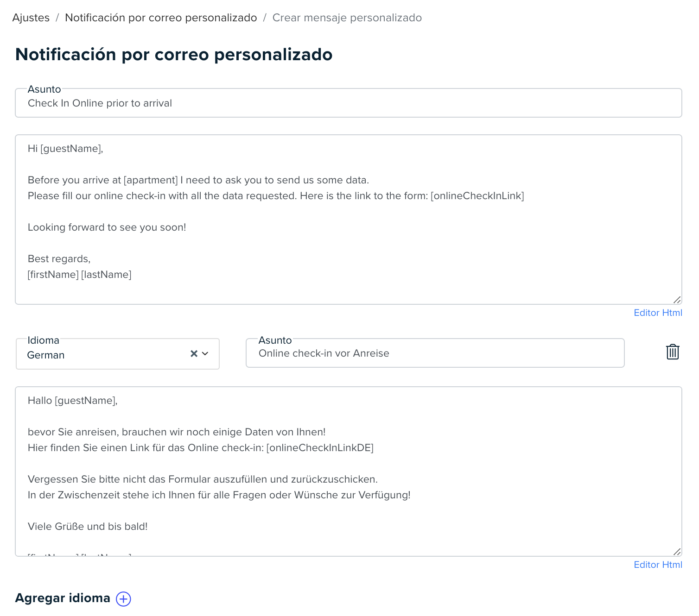Place cursor on [onlineCheckInLinkDE] placeholder text
The height and width of the screenshot is (616, 699).
(320, 448)
